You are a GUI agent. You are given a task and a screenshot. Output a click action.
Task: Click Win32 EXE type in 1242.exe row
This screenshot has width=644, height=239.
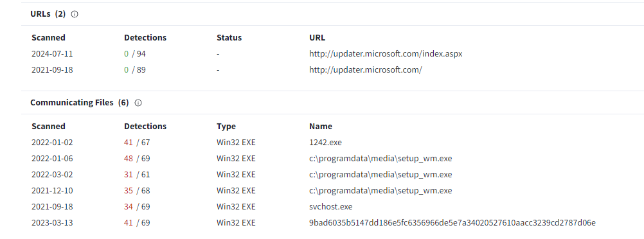(x=236, y=143)
